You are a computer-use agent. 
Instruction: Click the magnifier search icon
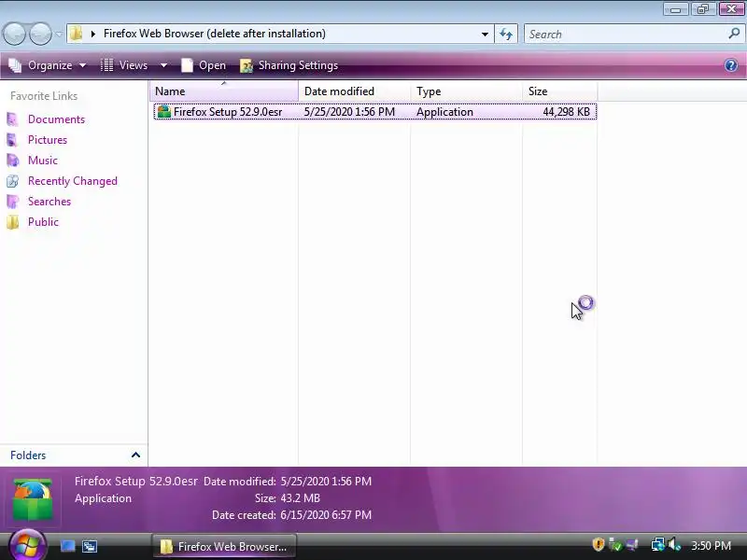734,34
